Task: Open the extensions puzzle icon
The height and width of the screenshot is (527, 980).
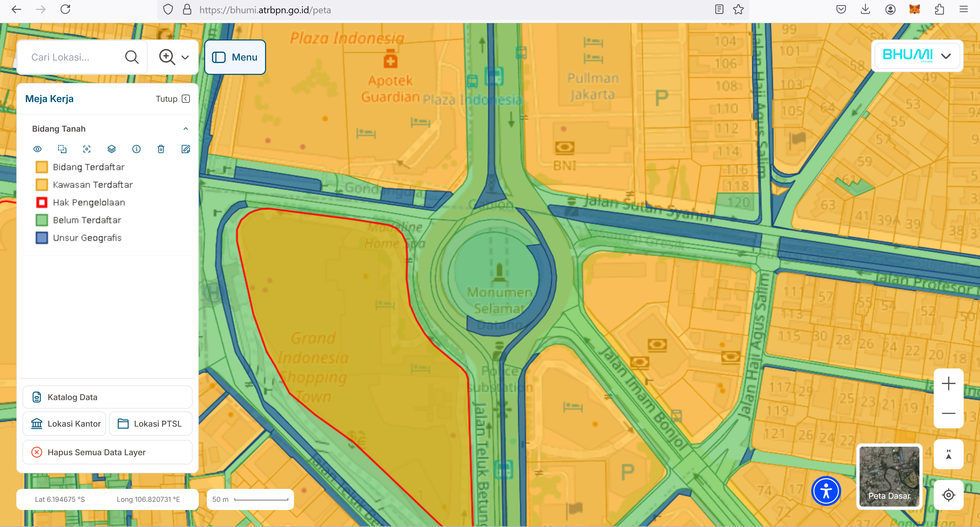Action: pos(939,10)
